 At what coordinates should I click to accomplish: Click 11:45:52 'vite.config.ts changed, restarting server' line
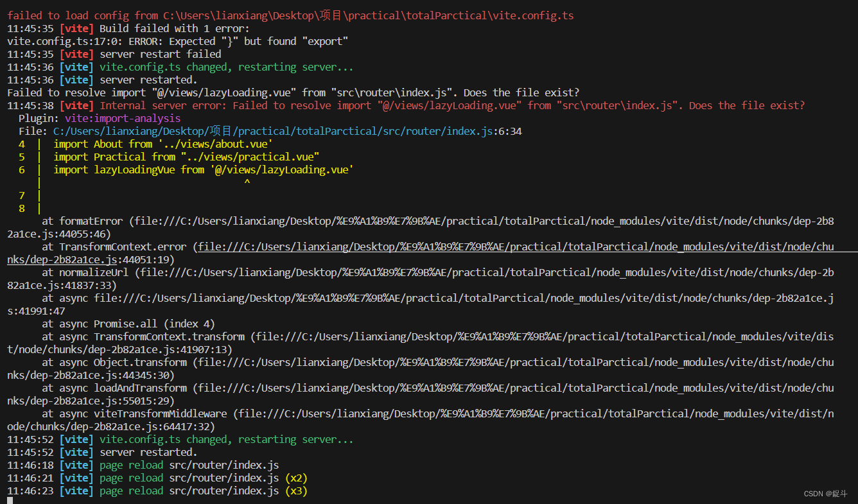coord(180,439)
